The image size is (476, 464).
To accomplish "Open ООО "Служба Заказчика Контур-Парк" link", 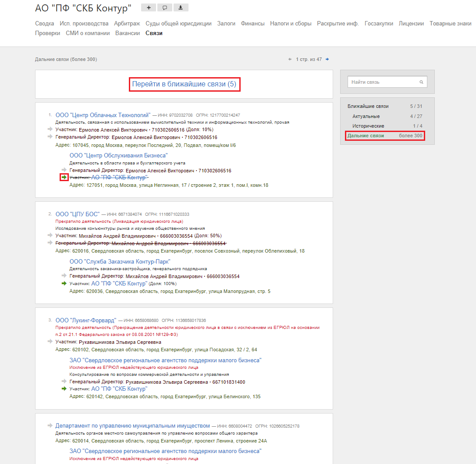I will (120, 262).
